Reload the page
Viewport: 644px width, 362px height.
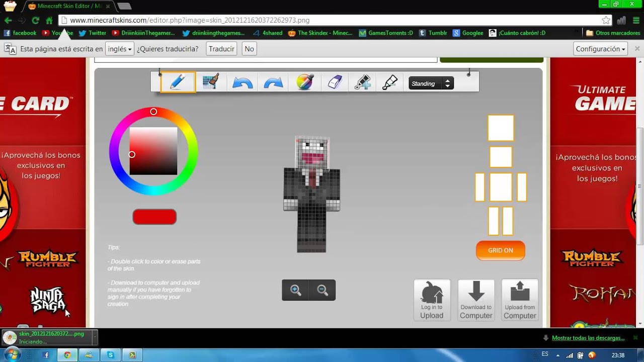(x=35, y=21)
